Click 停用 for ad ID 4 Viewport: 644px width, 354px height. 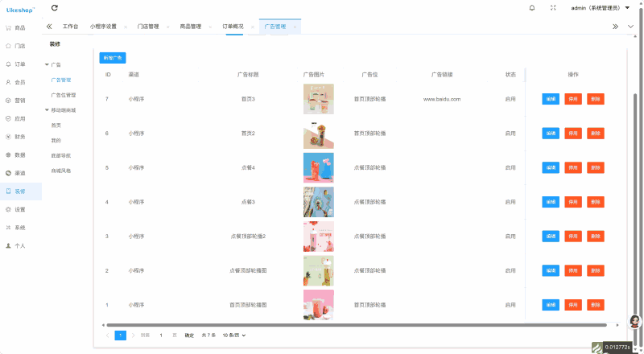573,202
